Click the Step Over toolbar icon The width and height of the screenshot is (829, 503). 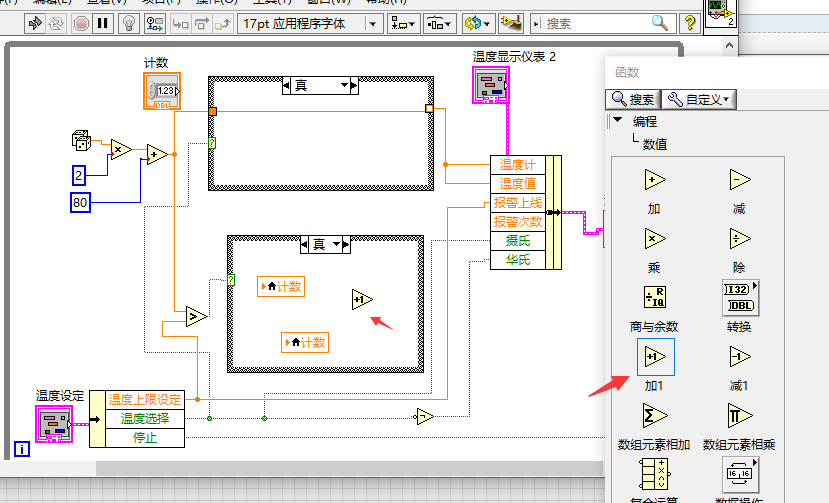201,23
